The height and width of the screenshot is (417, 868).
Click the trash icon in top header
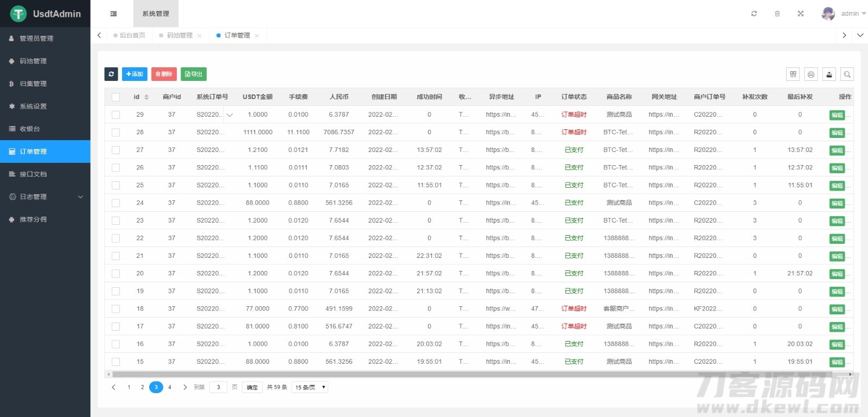(777, 14)
